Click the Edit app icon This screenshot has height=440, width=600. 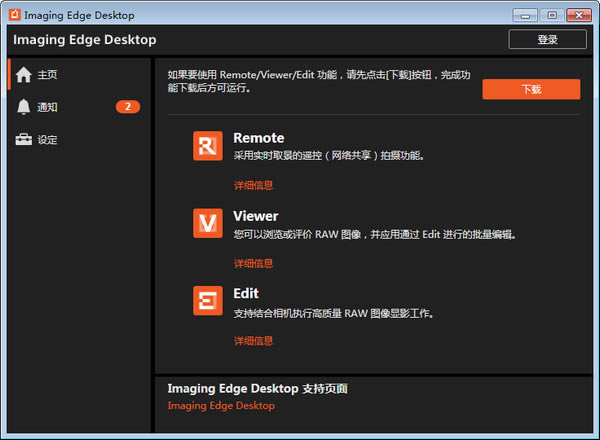coord(207,301)
